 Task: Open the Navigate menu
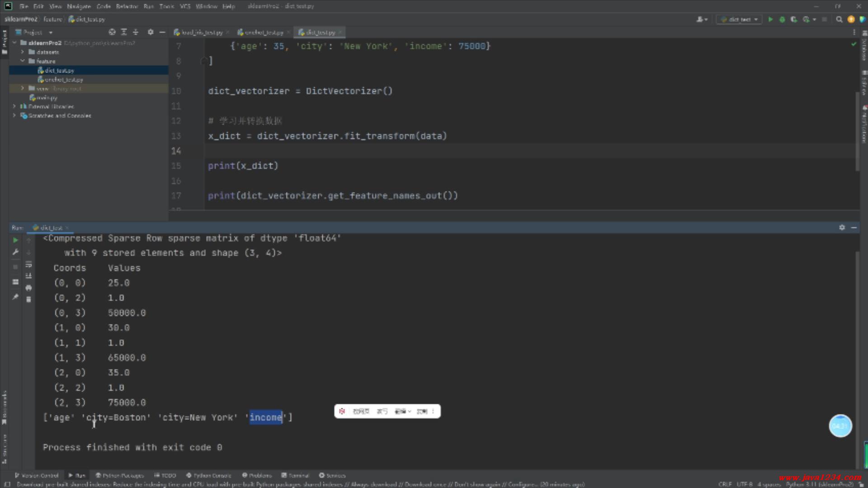pos(79,6)
